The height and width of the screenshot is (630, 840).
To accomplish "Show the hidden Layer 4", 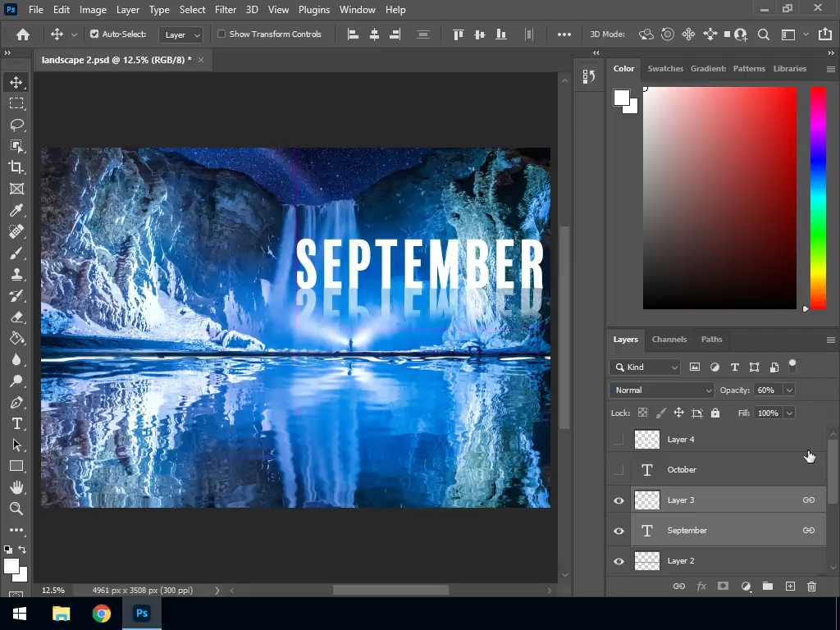I will tap(619, 440).
